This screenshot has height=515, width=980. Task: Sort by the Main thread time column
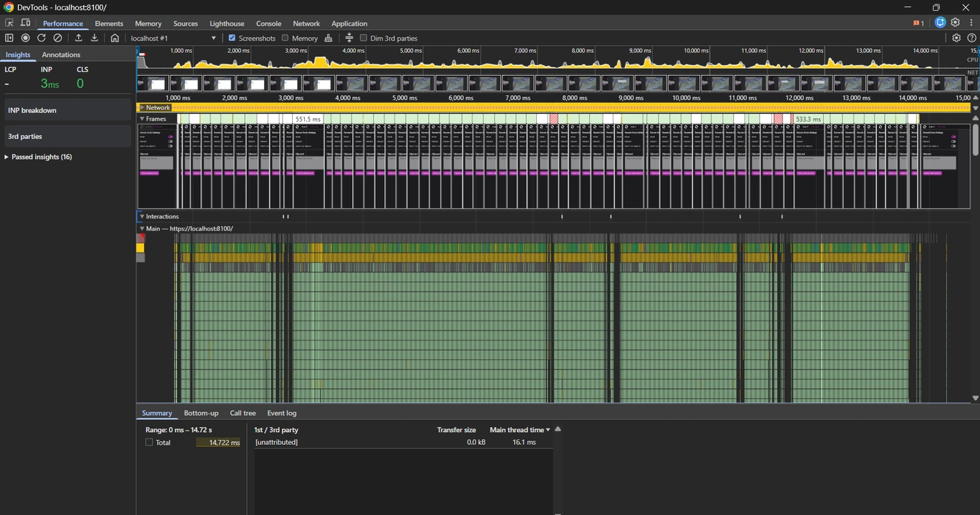pos(520,430)
